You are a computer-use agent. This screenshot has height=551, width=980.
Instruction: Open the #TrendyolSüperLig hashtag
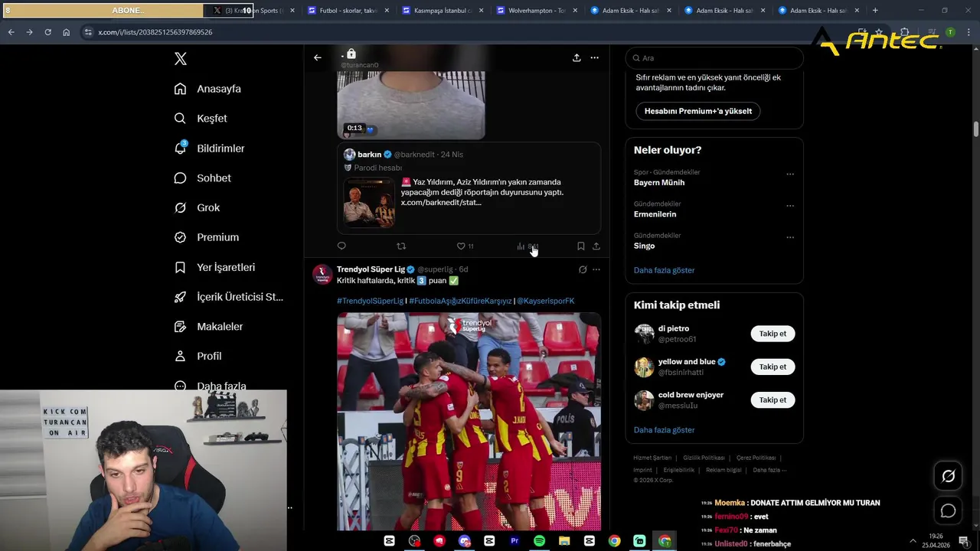[x=370, y=301]
